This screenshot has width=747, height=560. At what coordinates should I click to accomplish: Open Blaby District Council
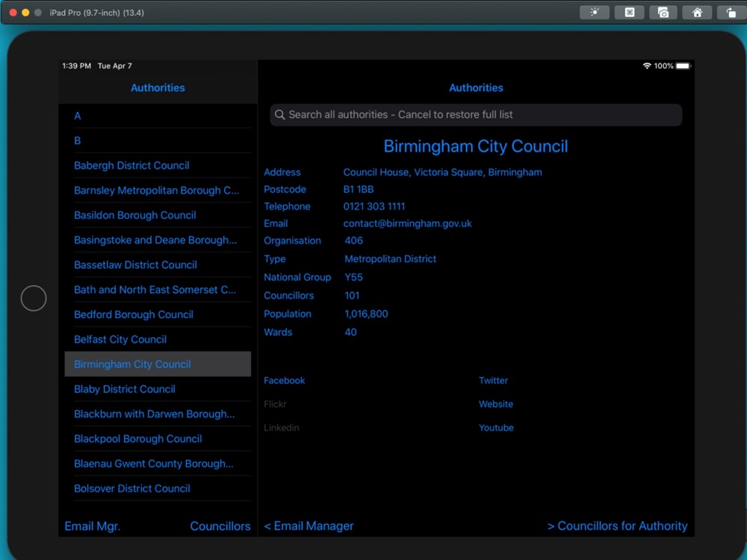[x=158, y=389]
